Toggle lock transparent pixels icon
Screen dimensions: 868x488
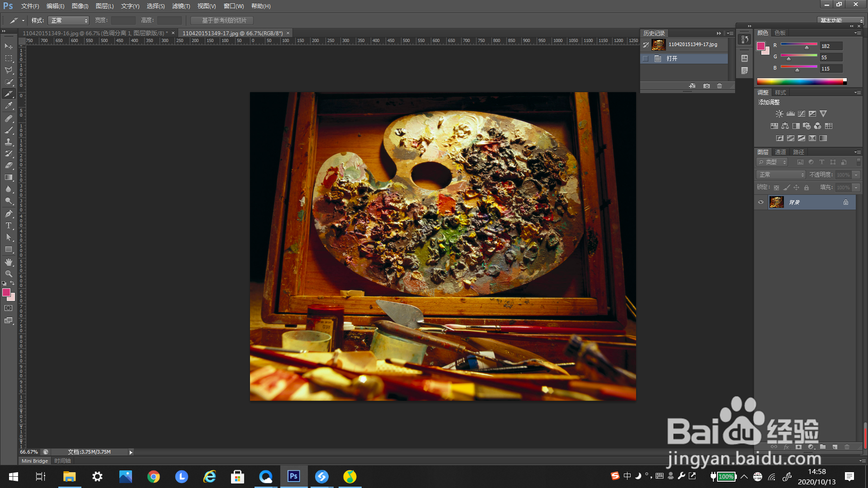(776, 188)
